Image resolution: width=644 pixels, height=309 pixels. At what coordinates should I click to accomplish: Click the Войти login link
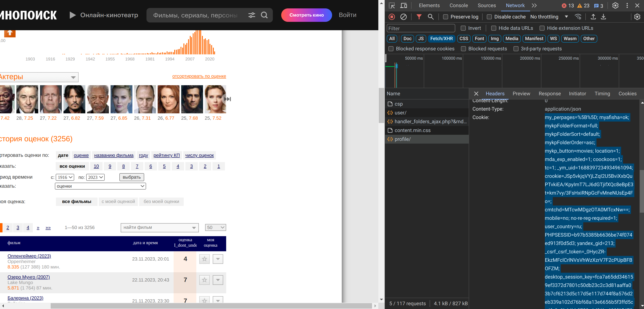pyautogui.click(x=347, y=15)
